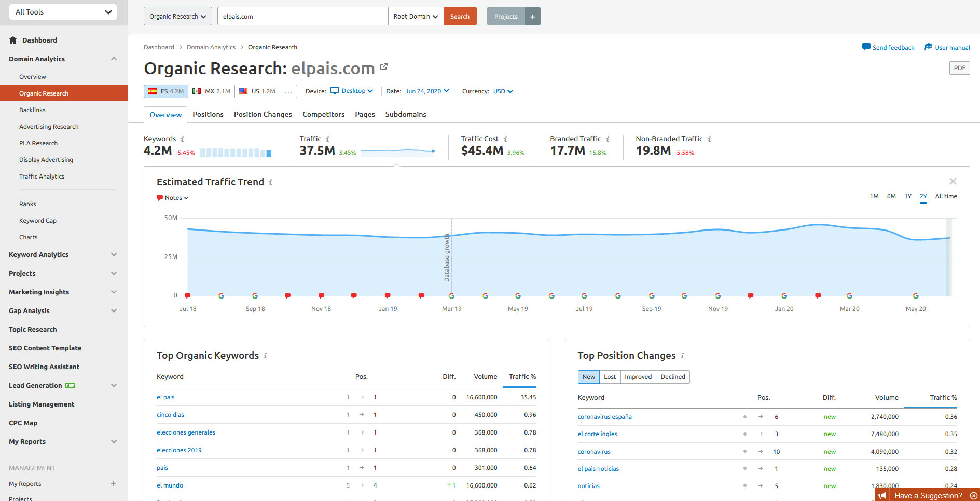Select the 1M time range
The width and height of the screenshot is (980, 501).
[874, 196]
